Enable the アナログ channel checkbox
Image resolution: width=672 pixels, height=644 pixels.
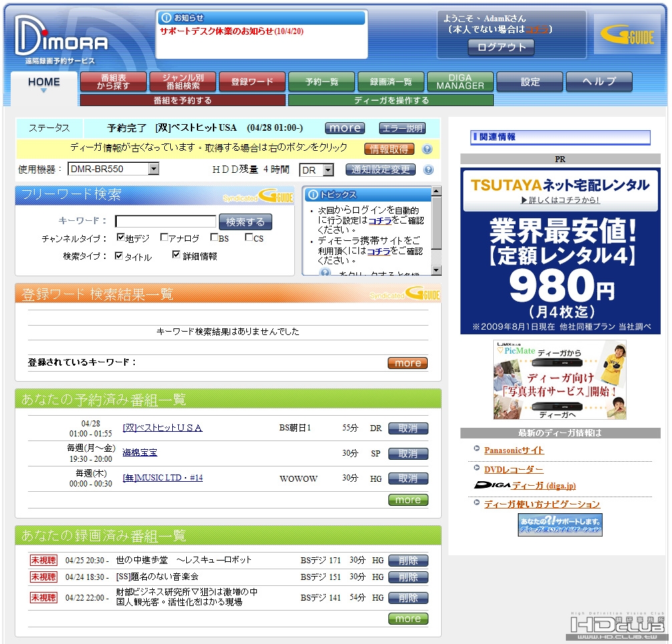[x=163, y=238]
